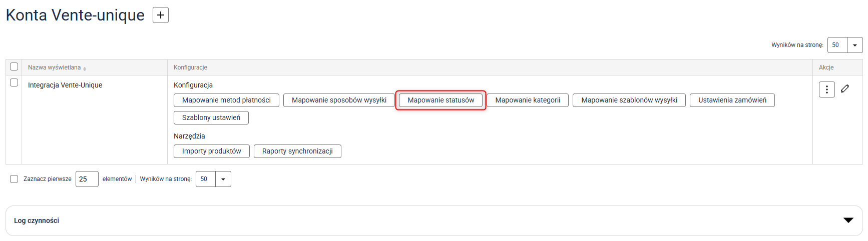Sort by Nazwa wyświetlana column arrow
This screenshot has height=241, width=868.
point(85,68)
